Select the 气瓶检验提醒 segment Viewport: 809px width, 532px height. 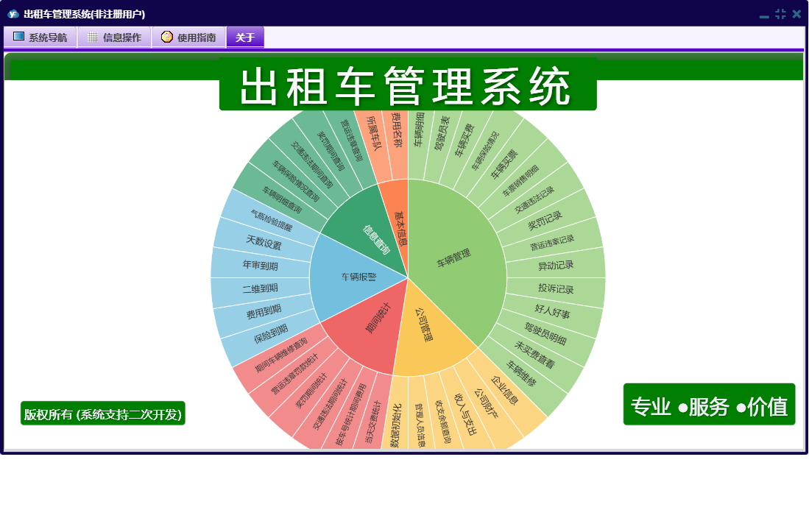pos(272,220)
